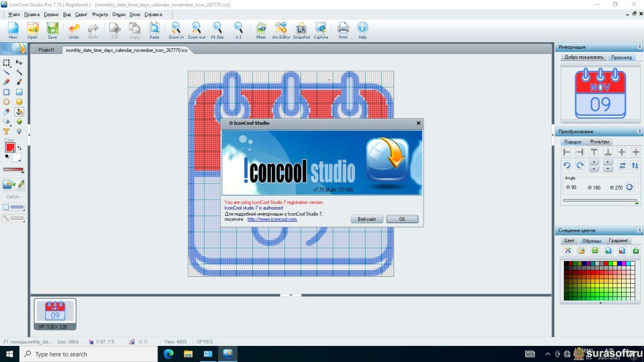Collapse the Информация panel
Image resolution: width=644 pixels, height=362 pixels.
(639, 47)
